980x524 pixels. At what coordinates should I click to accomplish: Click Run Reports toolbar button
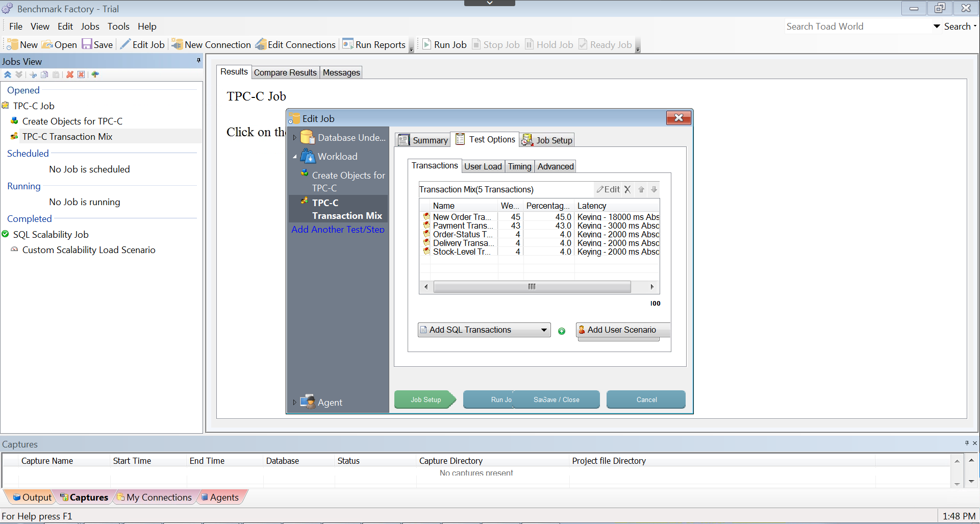pos(374,45)
